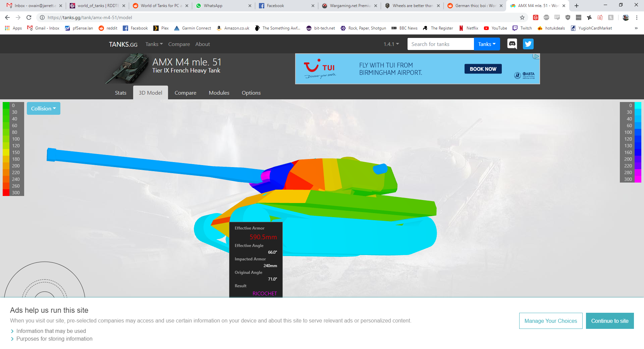Click the 590.5mm effective armor value

click(263, 237)
